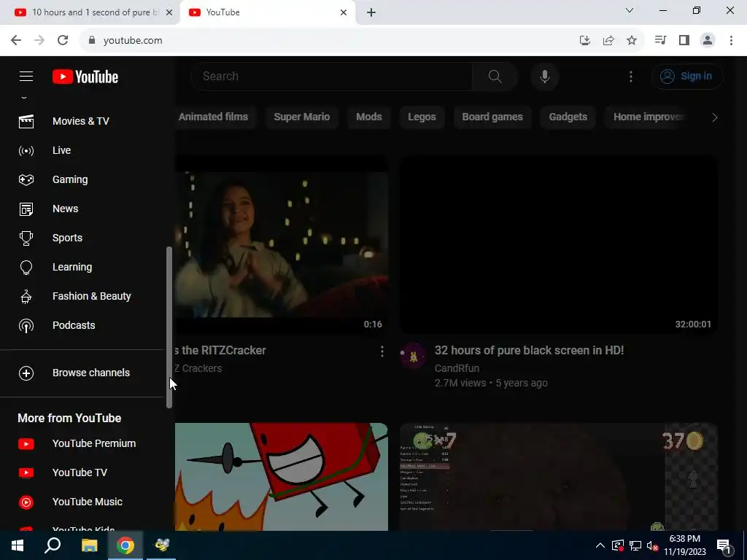
Task: Open the Gaming controller icon
Action: (x=26, y=179)
